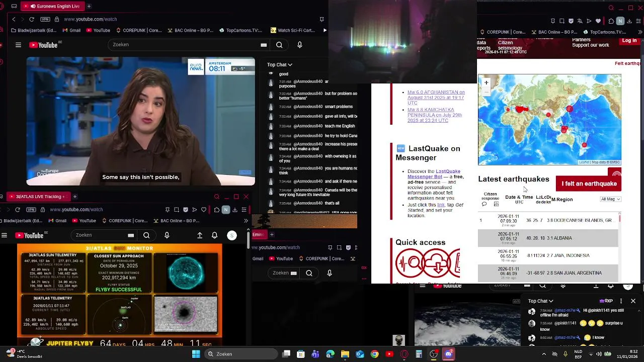Image resolution: width=644 pixels, height=362 pixels.
Task: Click the Euronews live video player
Action: 141,121
